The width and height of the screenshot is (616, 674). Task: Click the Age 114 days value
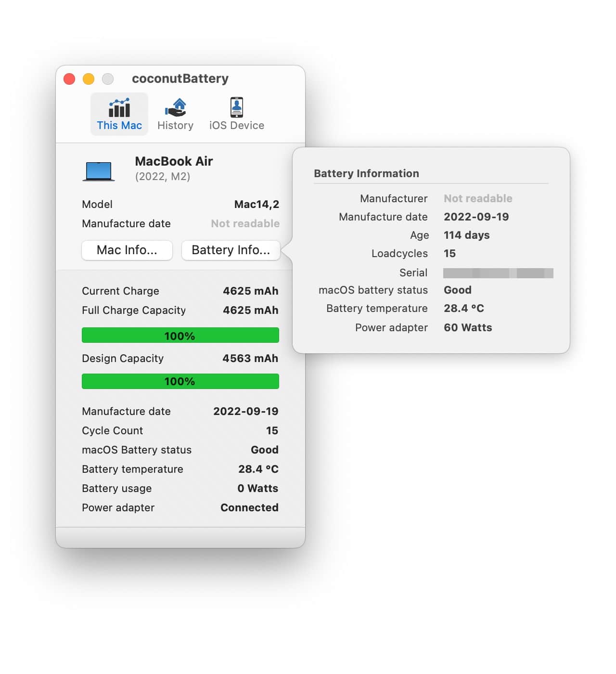467,235
